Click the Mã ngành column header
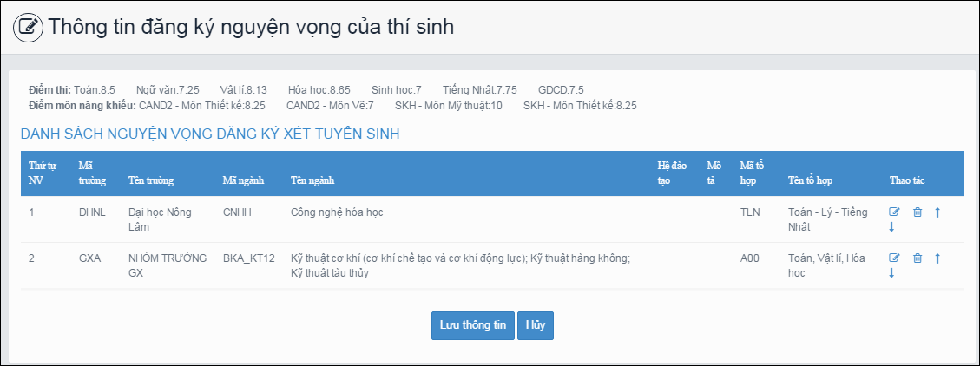Image resolution: width=980 pixels, height=366 pixels. coord(242,181)
